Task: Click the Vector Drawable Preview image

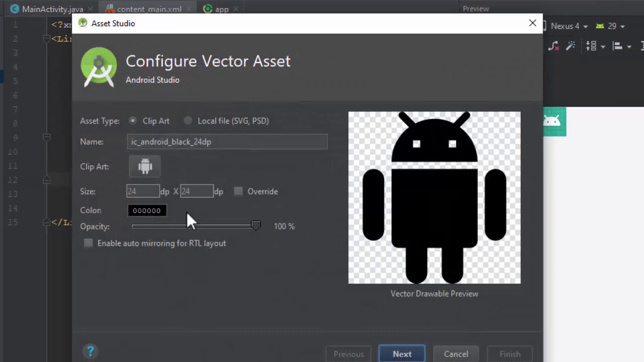Action: click(435, 198)
